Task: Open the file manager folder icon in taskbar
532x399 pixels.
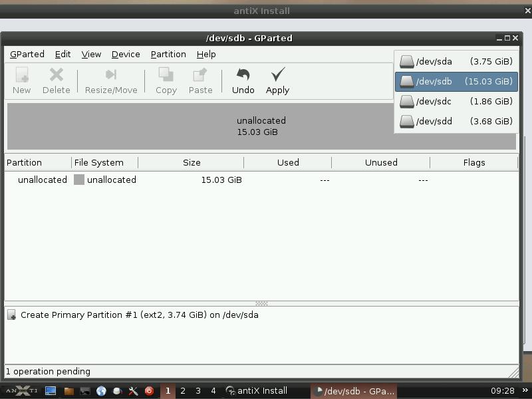Action: pos(69,391)
